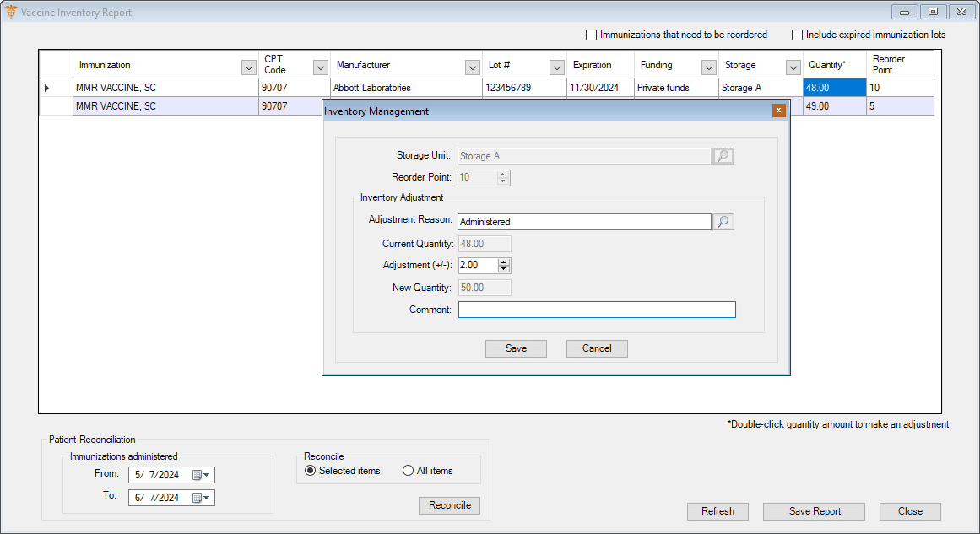This screenshot has height=534, width=980.
Task: Sort by the Expiration column header
Action: click(593, 65)
